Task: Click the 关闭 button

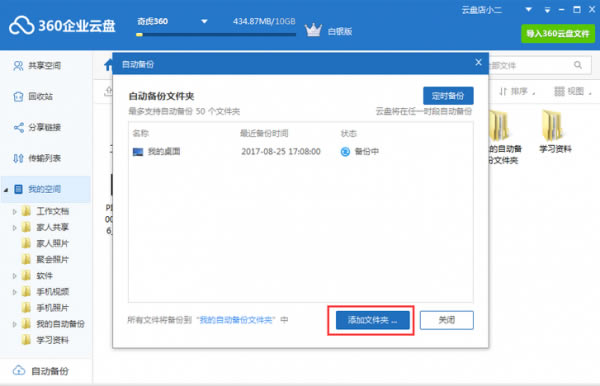Action: [x=447, y=320]
